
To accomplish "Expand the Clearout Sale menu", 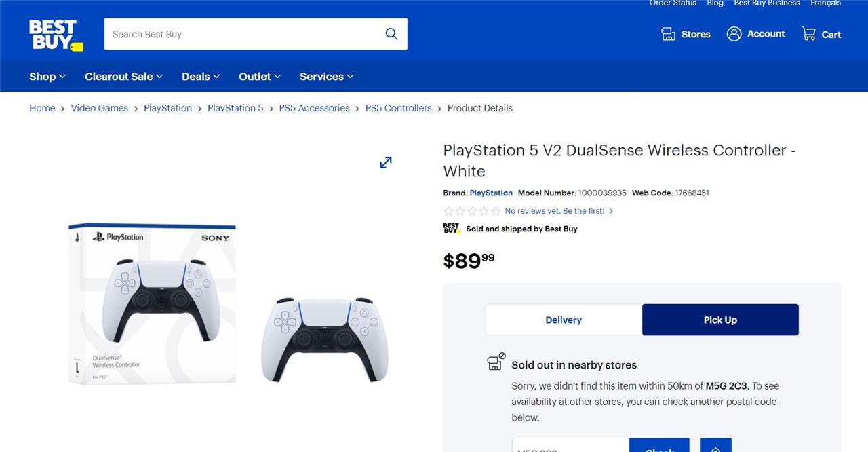I will tap(124, 77).
